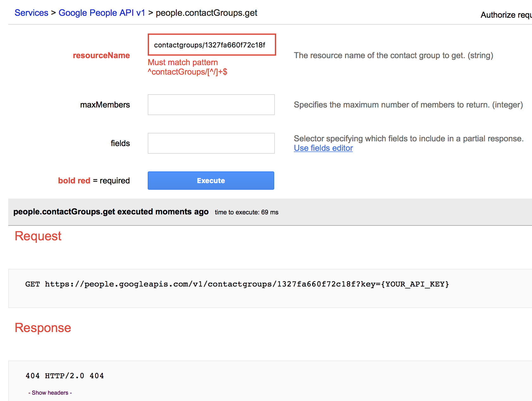
Task: Focus the resourceName input field
Action: tap(212, 45)
